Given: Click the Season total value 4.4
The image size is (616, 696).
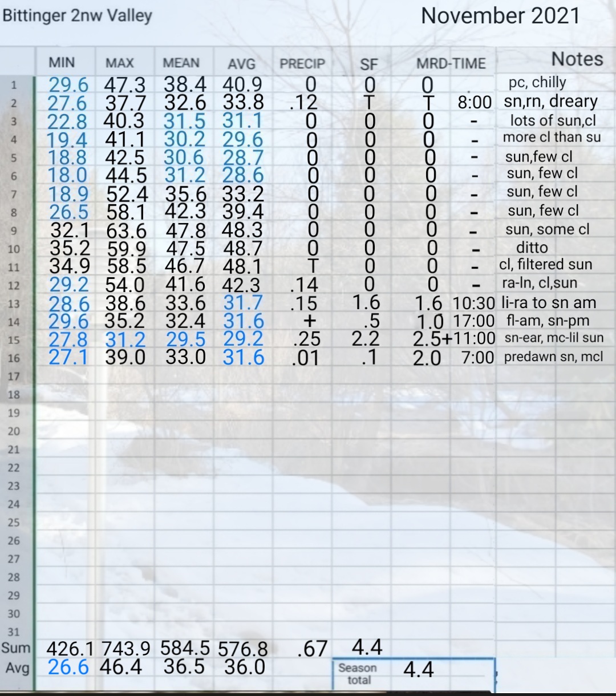Looking at the screenshot, I should (x=419, y=669).
